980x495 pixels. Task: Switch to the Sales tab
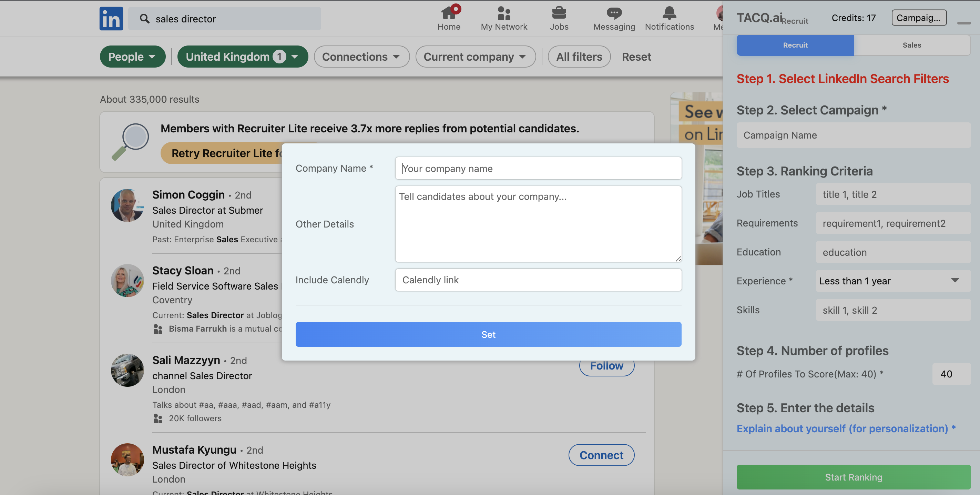tap(911, 45)
